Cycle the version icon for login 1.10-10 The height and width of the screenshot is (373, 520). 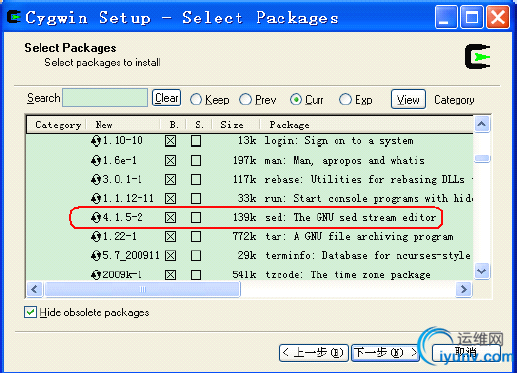96,141
